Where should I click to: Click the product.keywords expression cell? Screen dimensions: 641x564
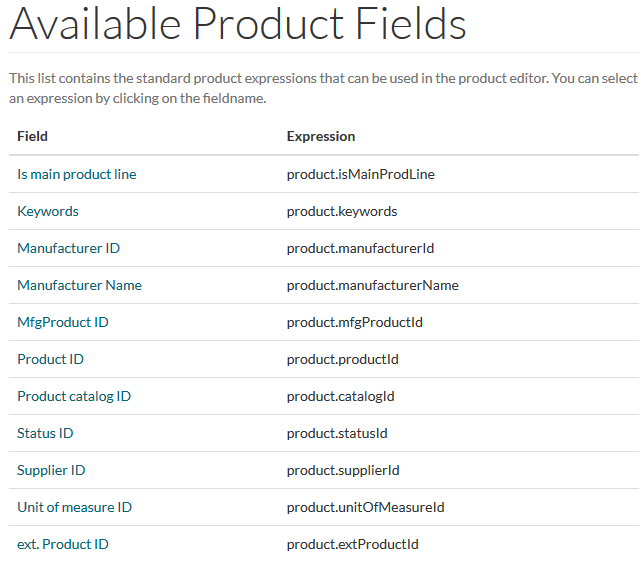pos(342,211)
